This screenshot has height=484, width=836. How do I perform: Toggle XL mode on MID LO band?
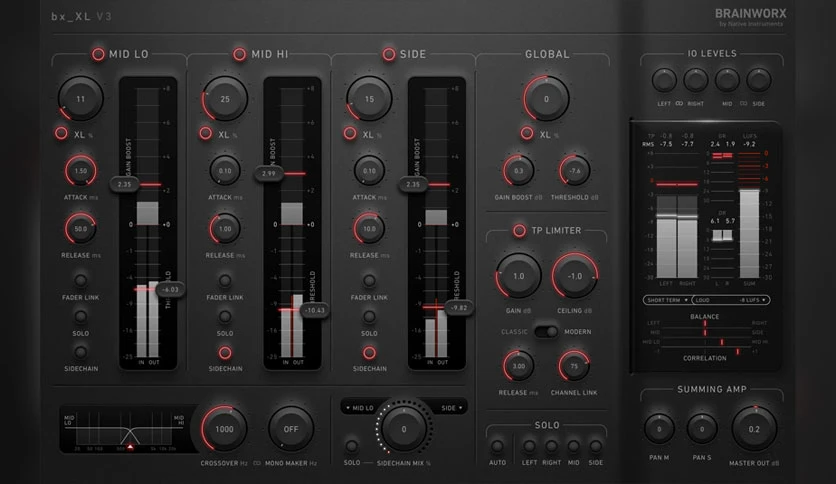61,133
